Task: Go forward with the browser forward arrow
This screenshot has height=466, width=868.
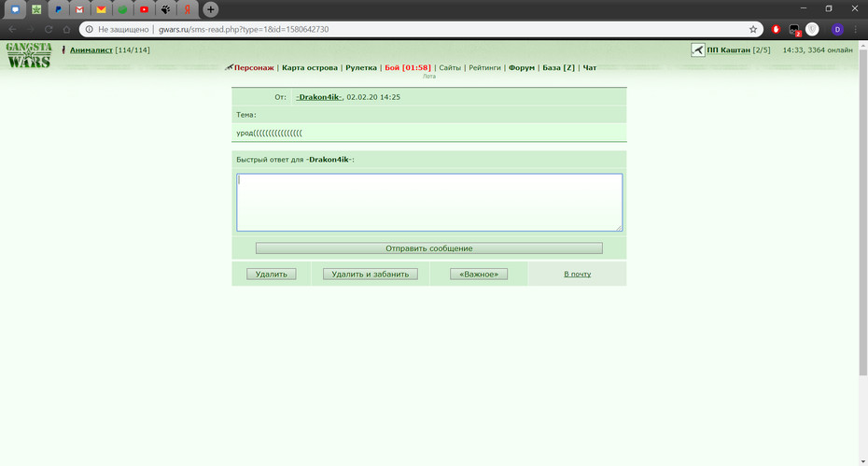Action: pyautogui.click(x=31, y=29)
